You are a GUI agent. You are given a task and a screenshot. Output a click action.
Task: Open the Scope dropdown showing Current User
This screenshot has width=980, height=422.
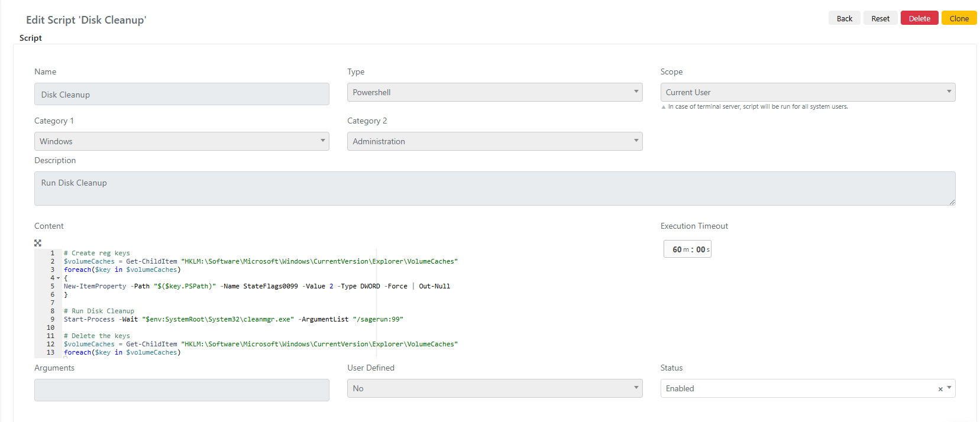(807, 92)
